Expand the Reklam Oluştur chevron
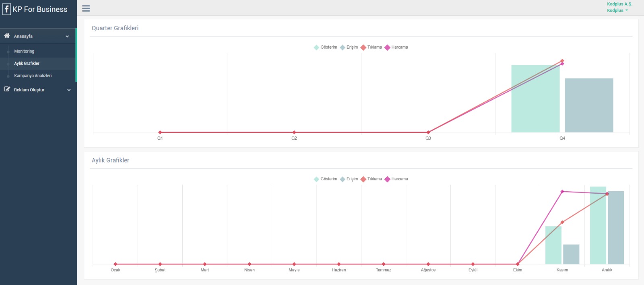Viewport: 644px width, 285px height. point(69,90)
